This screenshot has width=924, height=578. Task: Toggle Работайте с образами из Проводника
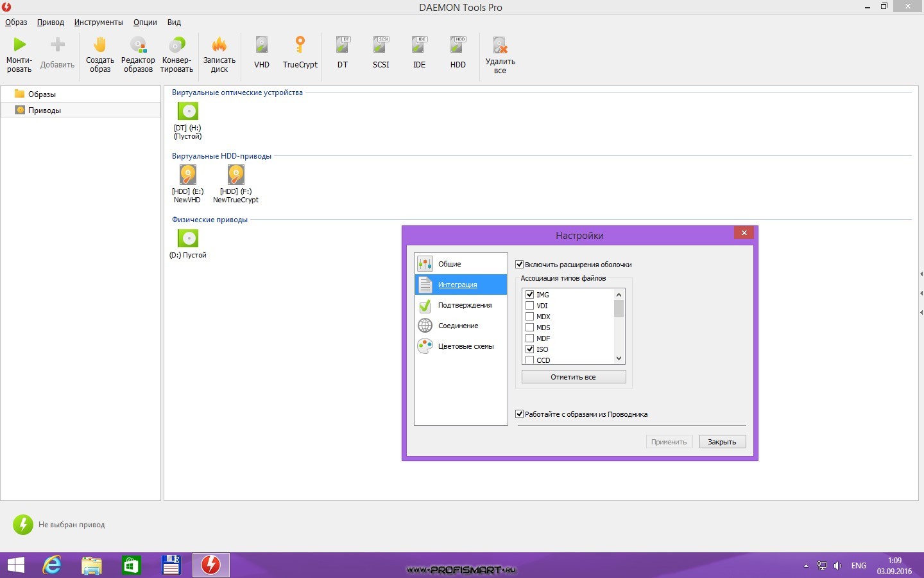[x=520, y=414]
